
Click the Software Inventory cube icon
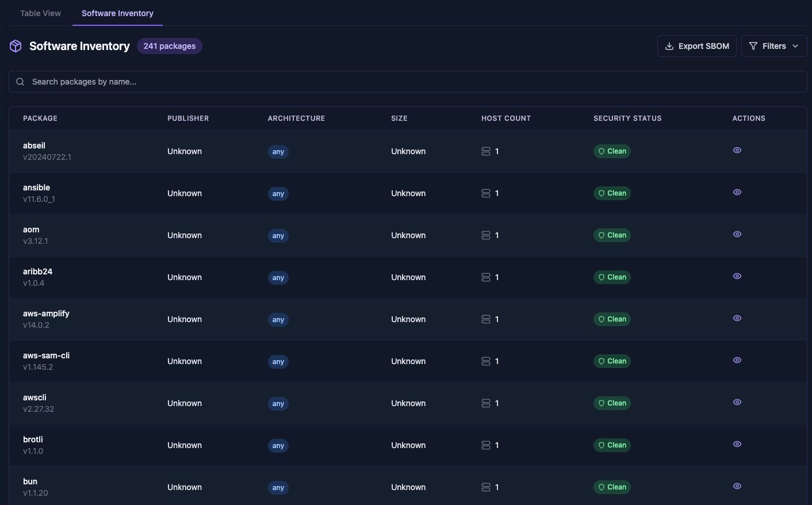coord(16,46)
